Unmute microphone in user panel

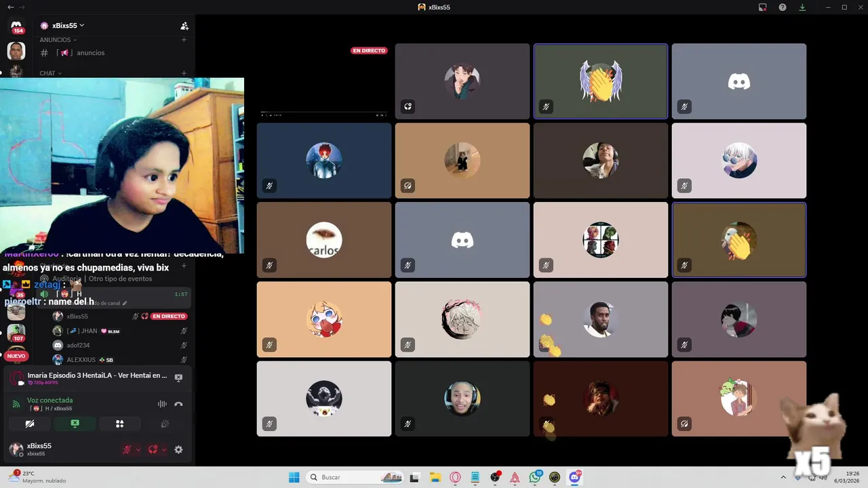point(127,449)
